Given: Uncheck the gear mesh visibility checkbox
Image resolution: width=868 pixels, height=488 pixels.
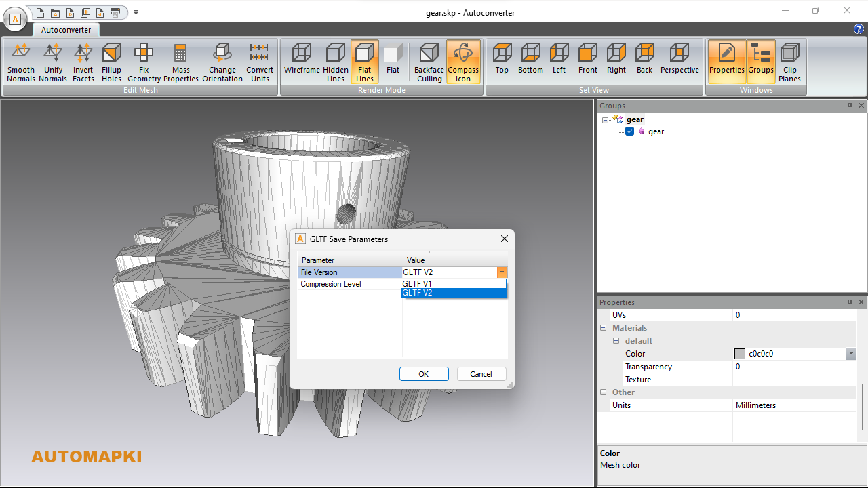Looking at the screenshot, I should click(x=629, y=131).
